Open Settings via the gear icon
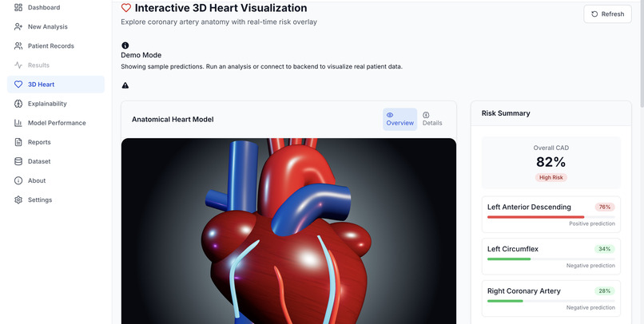The width and height of the screenshot is (644, 324). tap(18, 200)
